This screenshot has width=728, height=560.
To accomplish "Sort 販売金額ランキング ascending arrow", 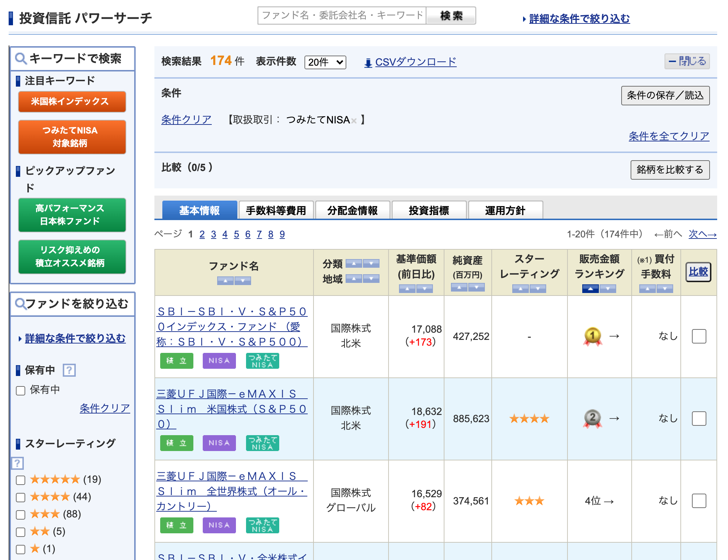I will pos(591,288).
